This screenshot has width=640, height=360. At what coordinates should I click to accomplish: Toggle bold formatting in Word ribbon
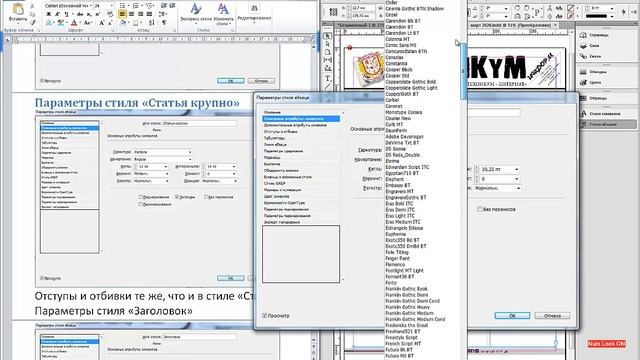(x=48, y=14)
